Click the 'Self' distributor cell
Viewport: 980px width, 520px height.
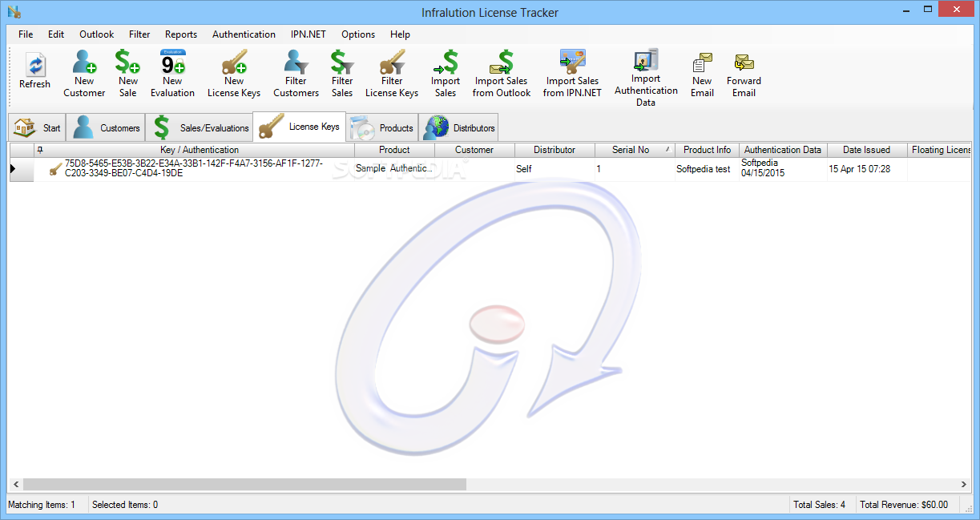(x=555, y=169)
